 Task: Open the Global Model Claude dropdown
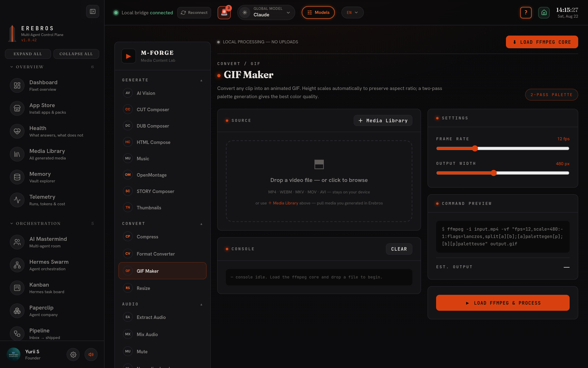266,12
